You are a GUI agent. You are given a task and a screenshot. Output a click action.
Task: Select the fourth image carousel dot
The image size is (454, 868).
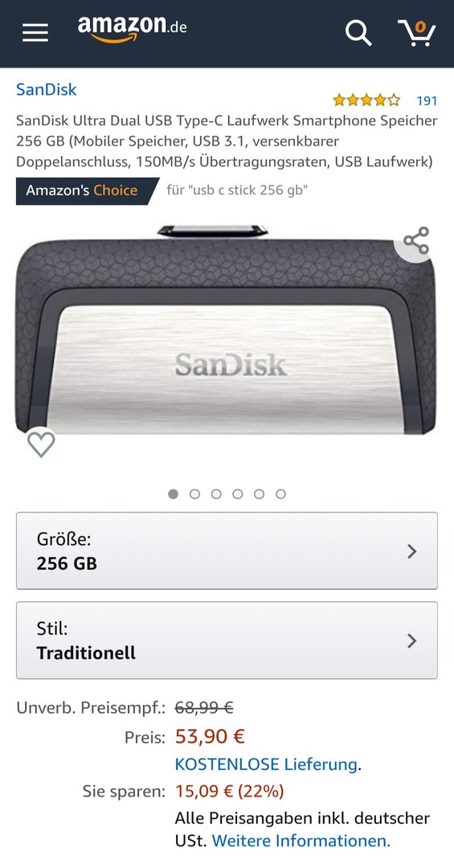tap(238, 493)
